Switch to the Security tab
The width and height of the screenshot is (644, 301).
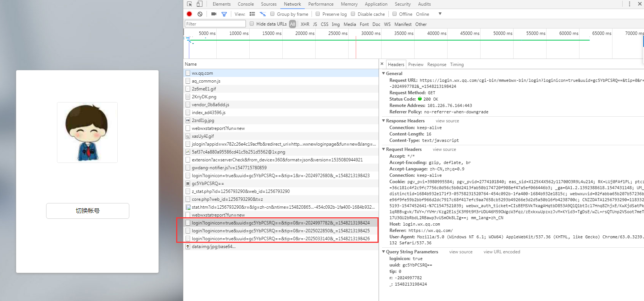[x=403, y=4]
